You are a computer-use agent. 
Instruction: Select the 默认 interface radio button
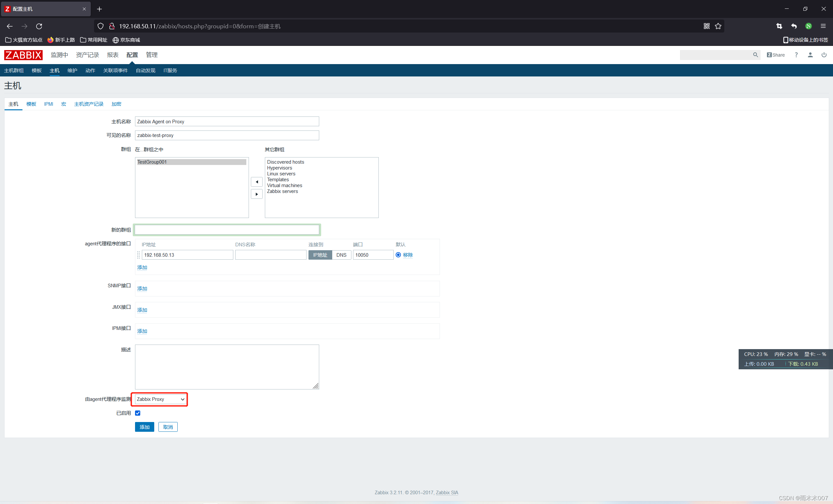398,255
